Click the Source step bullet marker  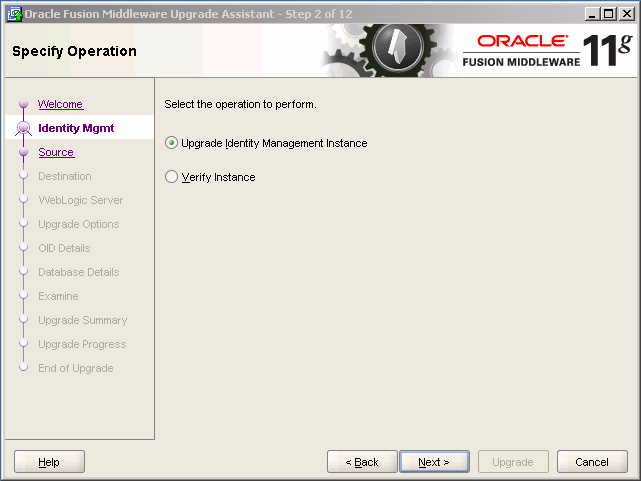pos(23,152)
